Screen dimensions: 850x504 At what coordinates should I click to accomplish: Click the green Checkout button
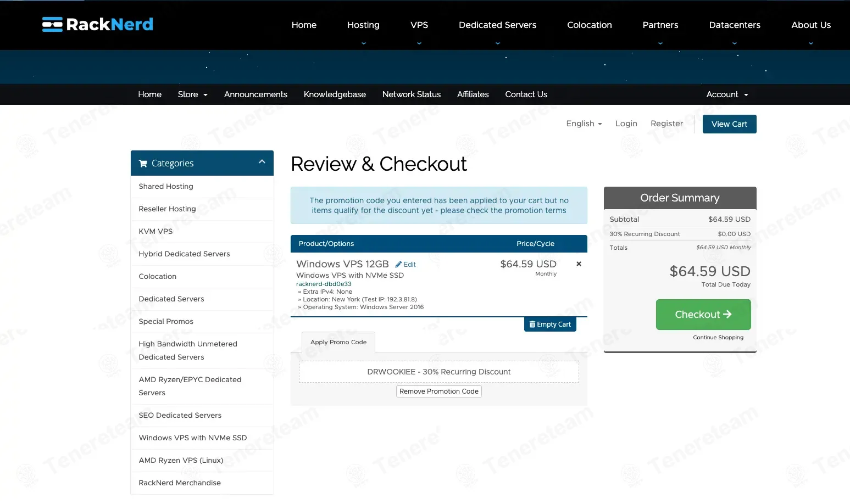pos(703,315)
